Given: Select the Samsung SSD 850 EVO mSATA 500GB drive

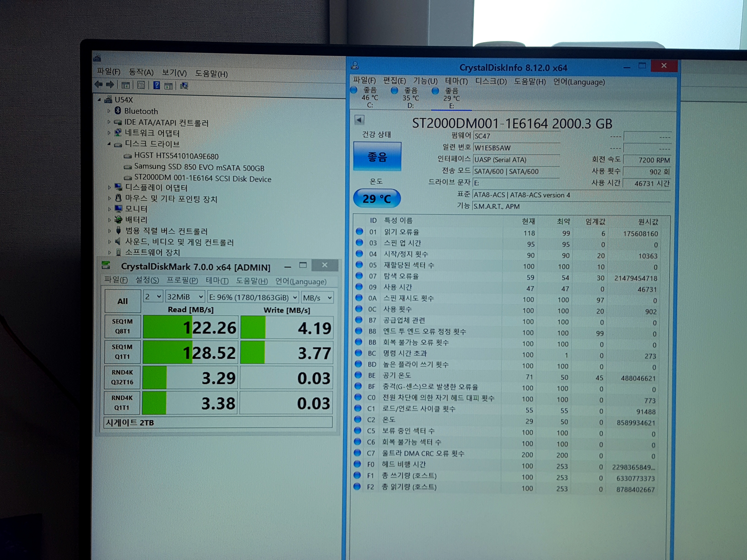Looking at the screenshot, I should (199, 167).
